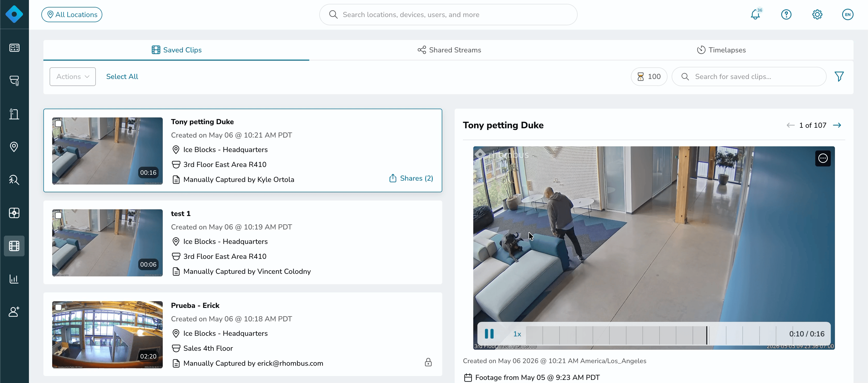
Task: Check the test 1 clip checkbox
Action: tap(58, 216)
